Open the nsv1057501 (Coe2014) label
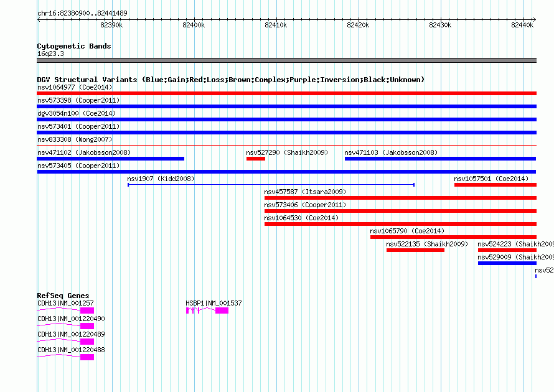The height and width of the screenshot is (392, 554). pyautogui.click(x=491, y=179)
